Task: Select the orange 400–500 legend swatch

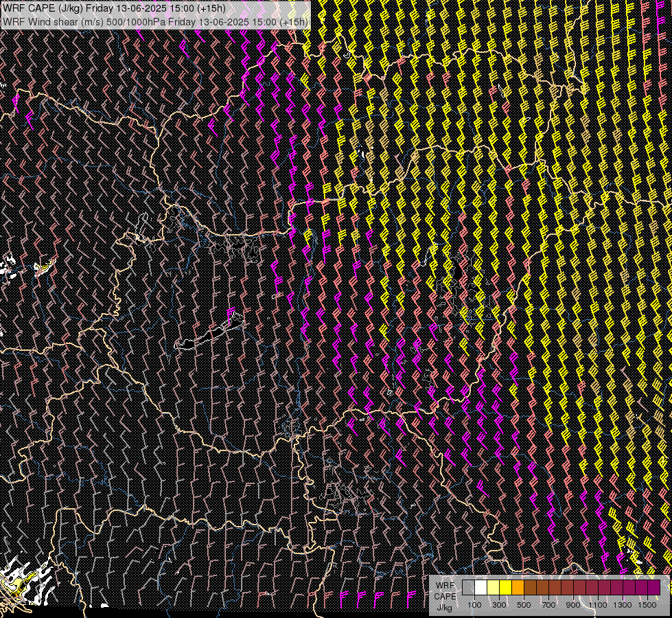Action: pos(518,588)
